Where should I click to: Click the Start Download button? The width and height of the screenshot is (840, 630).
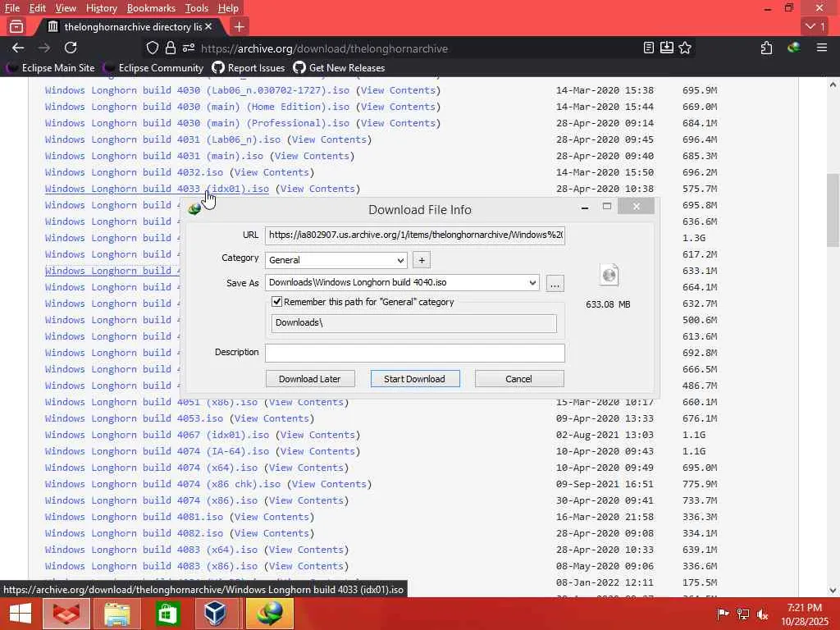point(414,379)
